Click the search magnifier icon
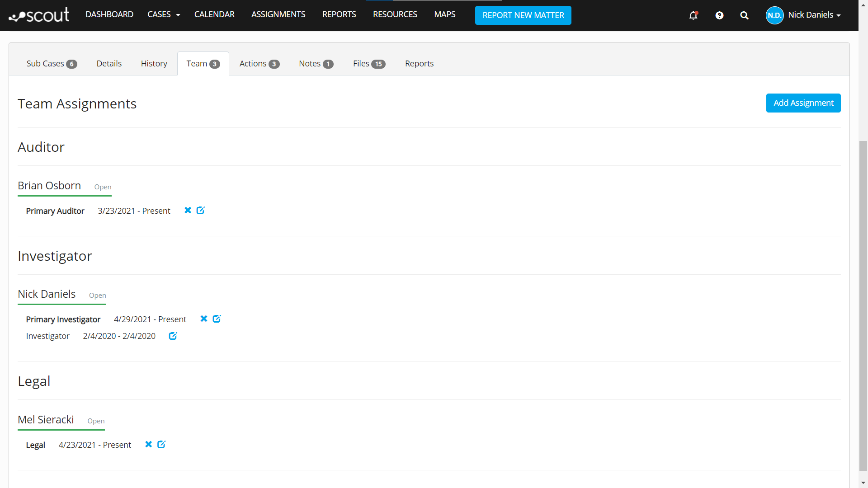This screenshot has height=488, width=868. pos(744,15)
